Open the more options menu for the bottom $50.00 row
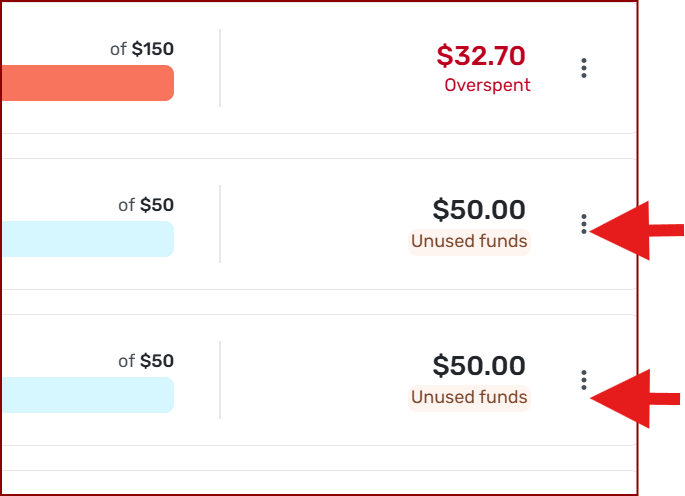Screen dimensions: 685x496 584,380
